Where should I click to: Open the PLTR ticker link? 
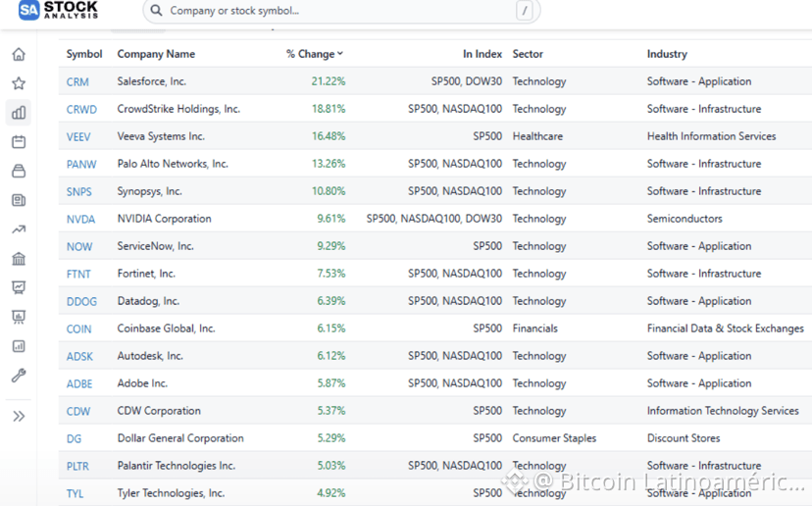point(77,466)
